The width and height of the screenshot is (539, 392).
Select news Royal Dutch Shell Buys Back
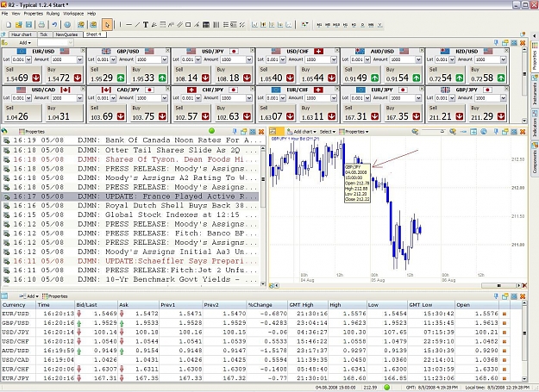(130, 206)
